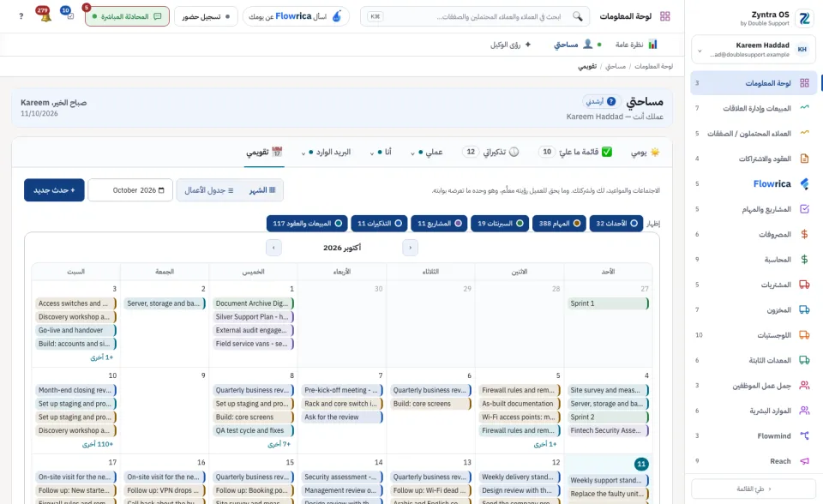Open العملاء المحتملون / الصفقات in sidebar
This screenshot has height=504, width=823.
coord(754,134)
